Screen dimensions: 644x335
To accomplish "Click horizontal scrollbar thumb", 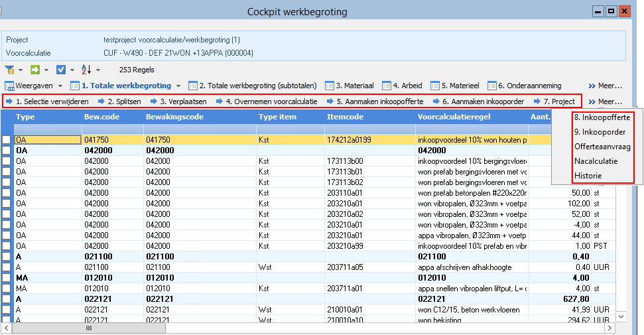I will 89,328.
